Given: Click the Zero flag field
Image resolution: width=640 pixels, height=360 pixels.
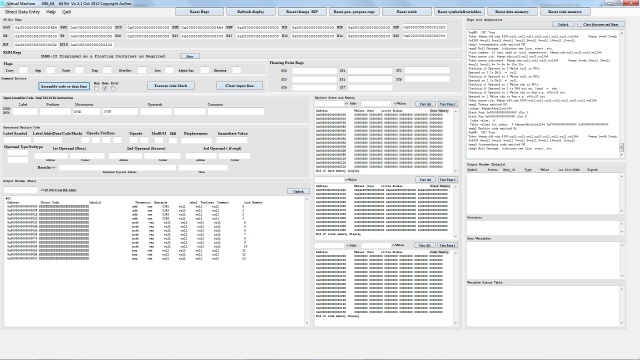Looking at the screenshot, I should pyautogui.click(x=170, y=70).
